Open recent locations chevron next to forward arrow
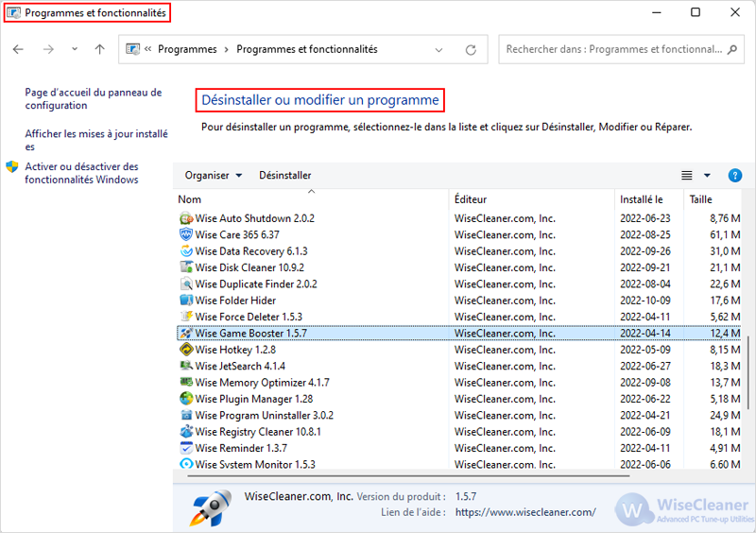This screenshot has height=533, width=756. point(75,49)
